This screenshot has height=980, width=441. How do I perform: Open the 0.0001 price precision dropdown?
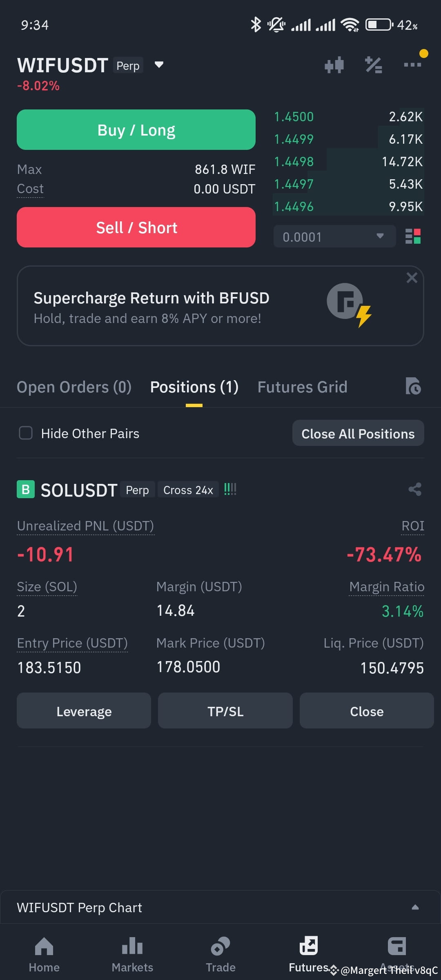[334, 236]
